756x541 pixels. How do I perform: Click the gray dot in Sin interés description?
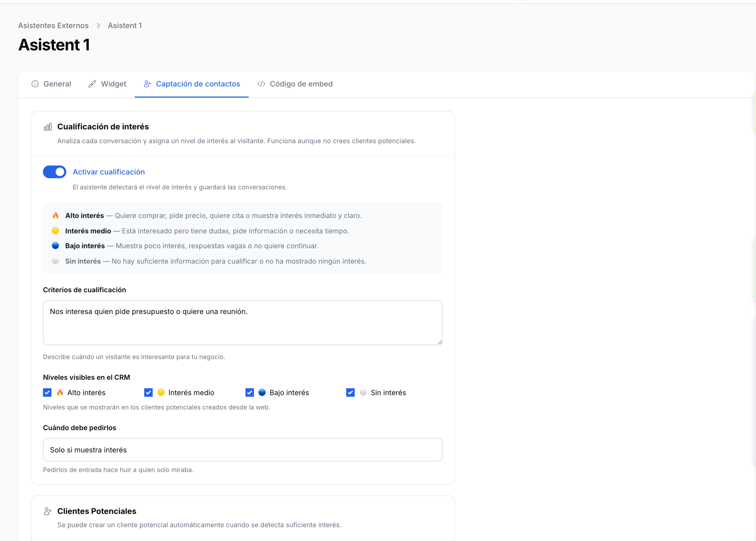[56, 261]
